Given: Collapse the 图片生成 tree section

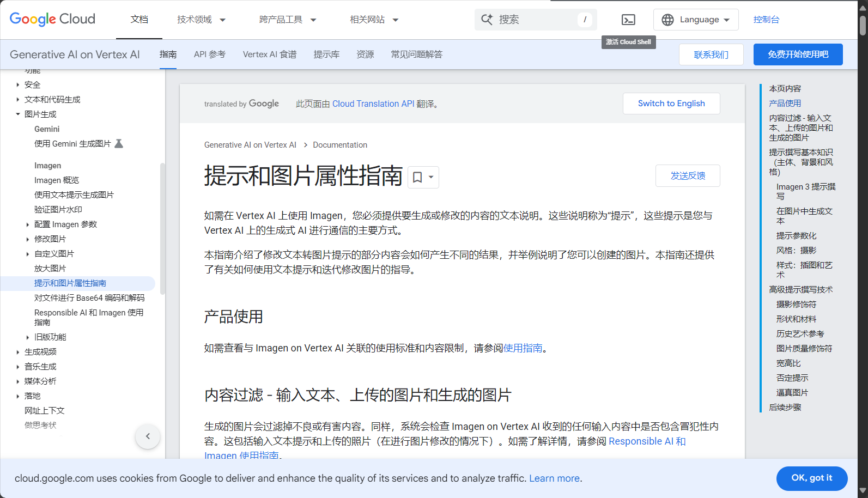Looking at the screenshot, I should coord(17,114).
